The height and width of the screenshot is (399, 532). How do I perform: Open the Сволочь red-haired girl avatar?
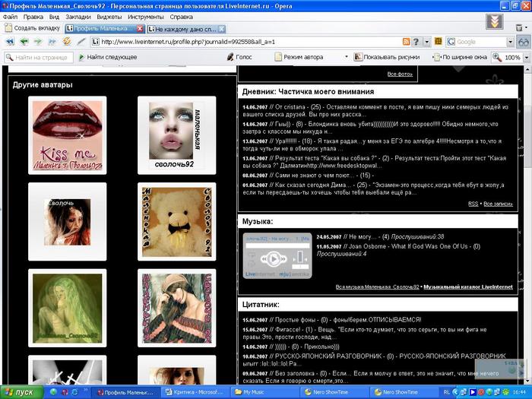coord(67,222)
